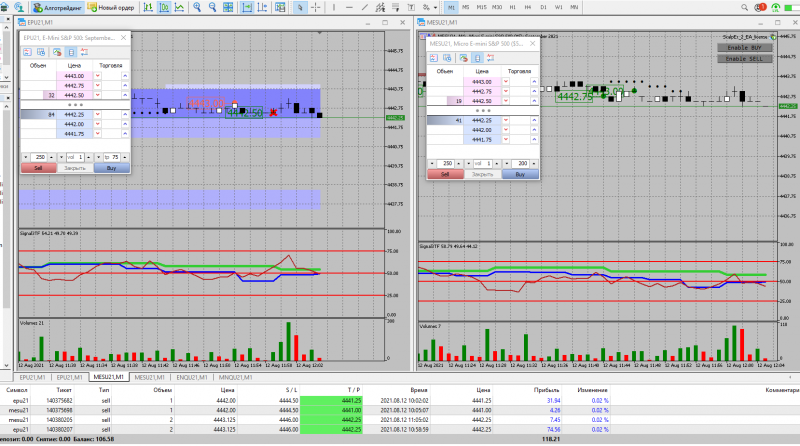Select the text label tool

click(x=411, y=8)
